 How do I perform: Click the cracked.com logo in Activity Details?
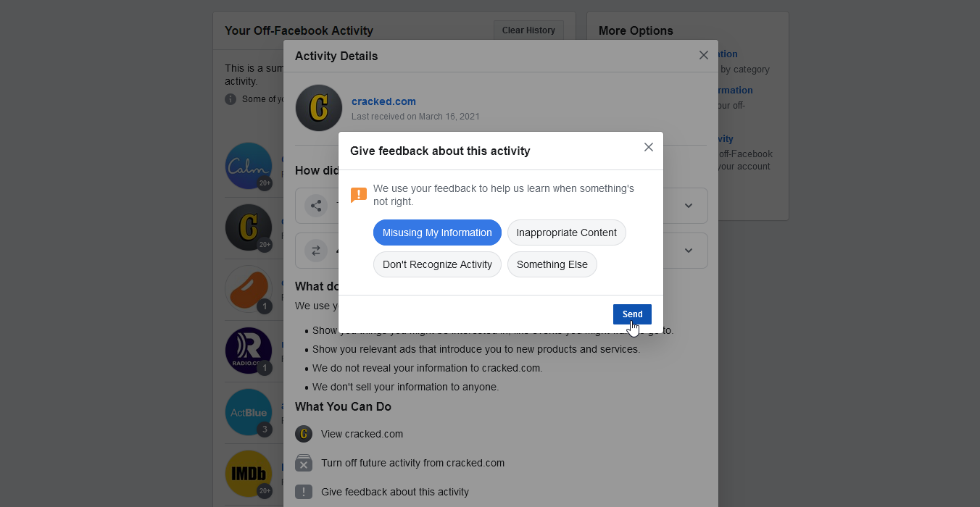click(319, 108)
